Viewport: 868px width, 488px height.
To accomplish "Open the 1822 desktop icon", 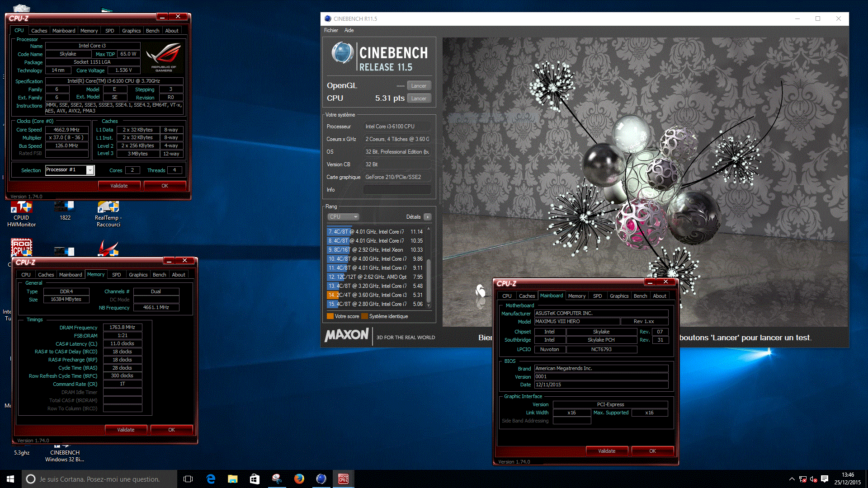I will coord(65,211).
